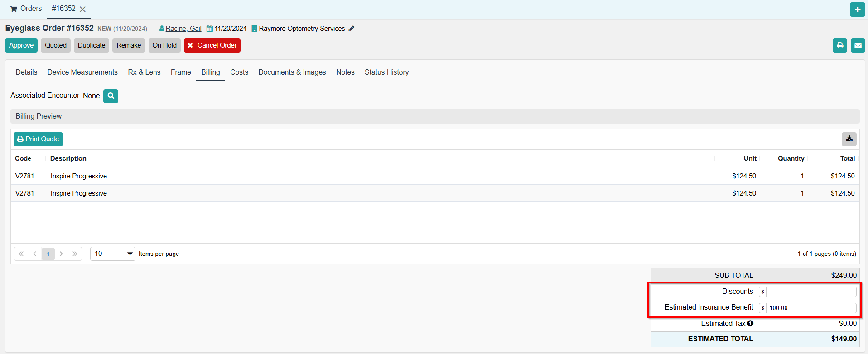Image resolution: width=868 pixels, height=354 pixels.
Task: Go to the next page arrow
Action: tap(61, 254)
